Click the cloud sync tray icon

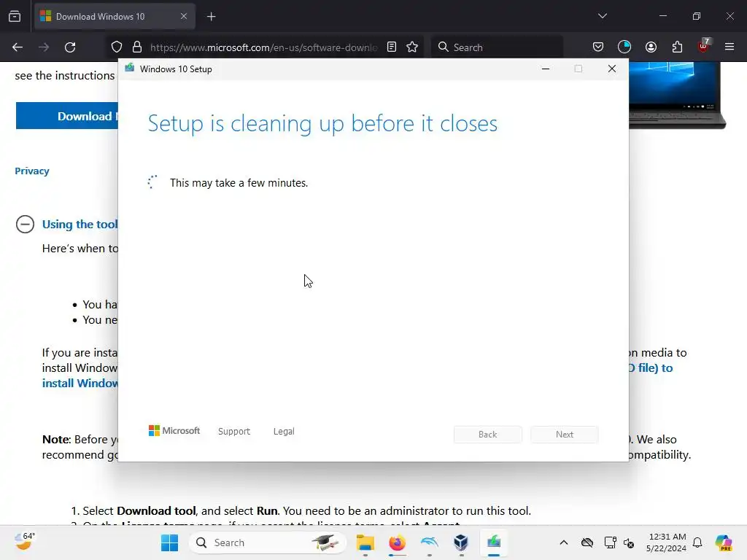point(587,542)
